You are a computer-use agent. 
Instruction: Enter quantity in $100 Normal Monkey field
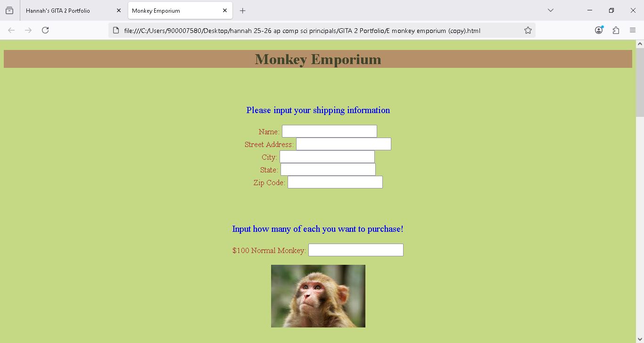[x=355, y=250]
